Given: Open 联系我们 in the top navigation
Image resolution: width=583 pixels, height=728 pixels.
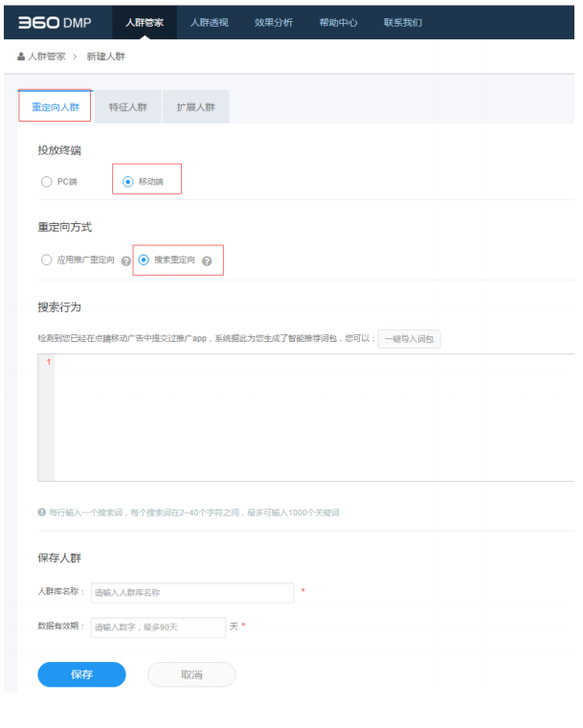Looking at the screenshot, I should pos(402,22).
